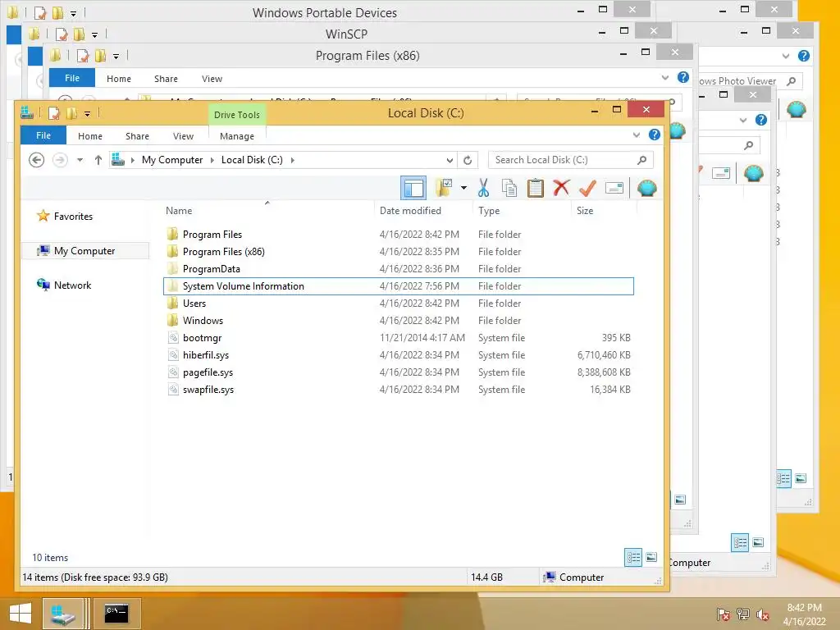Click the File Explorer taskbar icon
Image resolution: width=840 pixels, height=630 pixels.
point(62,614)
